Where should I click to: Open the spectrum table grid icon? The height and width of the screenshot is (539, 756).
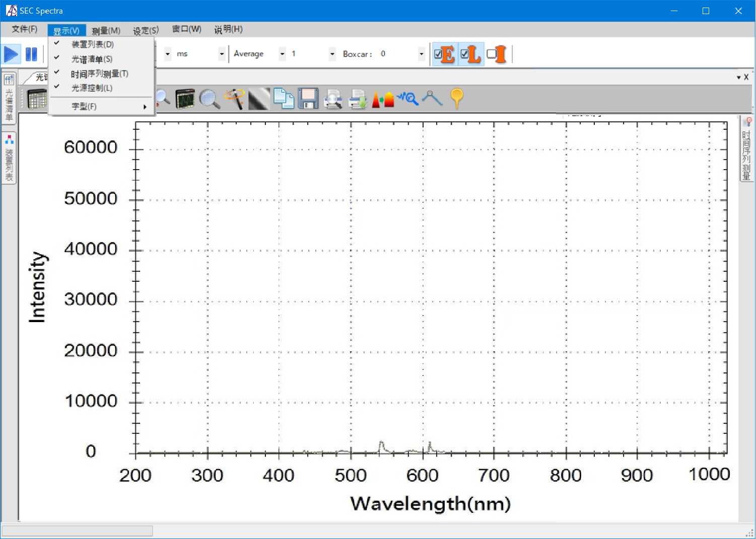[x=37, y=99]
